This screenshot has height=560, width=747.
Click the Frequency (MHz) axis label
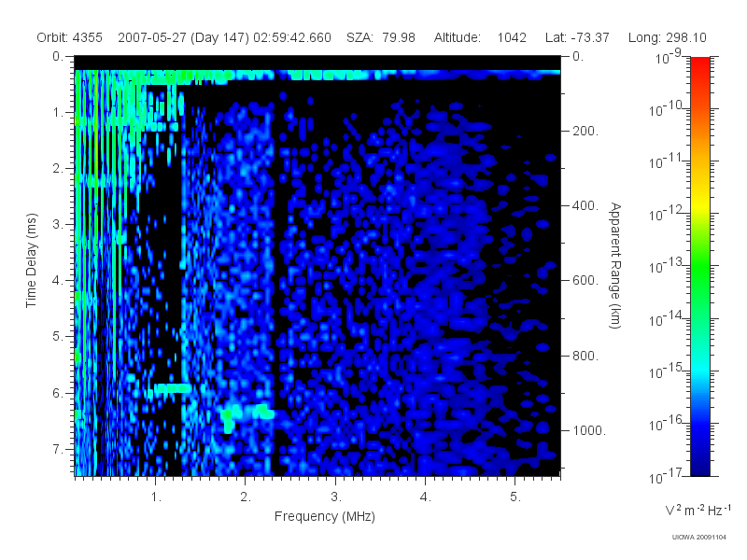click(x=325, y=517)
